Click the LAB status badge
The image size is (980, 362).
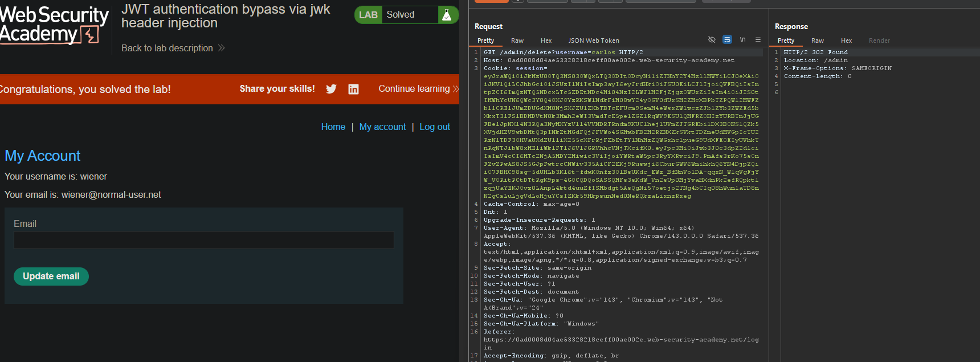[x=368, y=15]
